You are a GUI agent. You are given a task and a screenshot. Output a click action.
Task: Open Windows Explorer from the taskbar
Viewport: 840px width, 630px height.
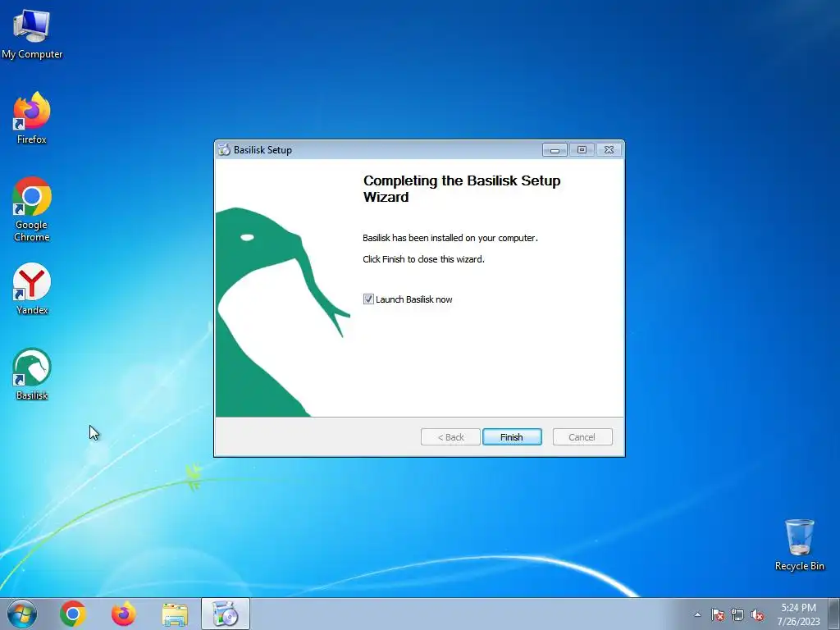click(x=175, y=614)
